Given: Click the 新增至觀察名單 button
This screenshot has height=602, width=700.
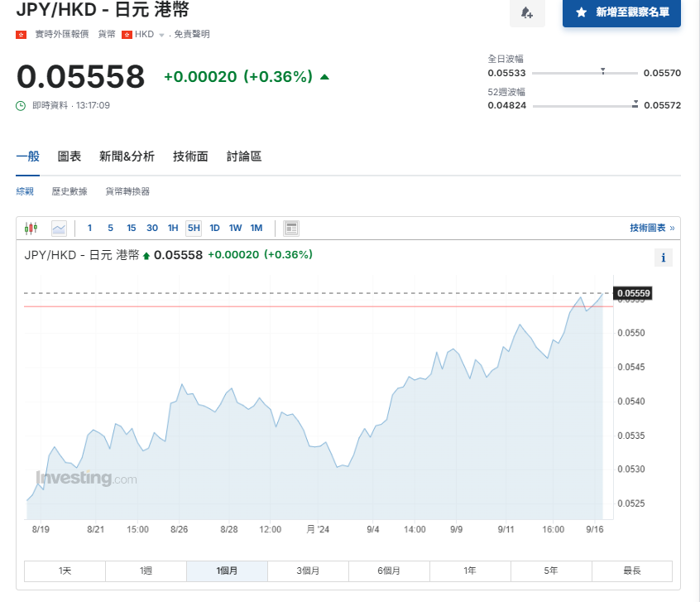Looking at the screenshot, I should tap(621, 14).
